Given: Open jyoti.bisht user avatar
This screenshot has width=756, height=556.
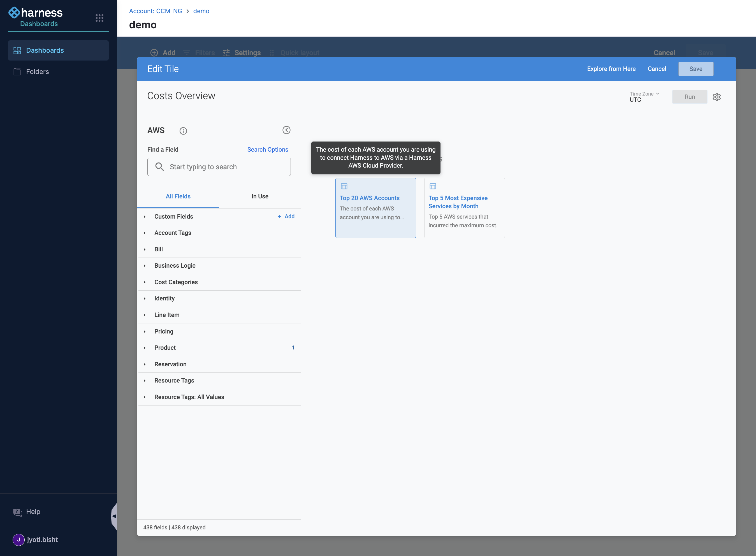Looking at the screenshot, I should tap(18, 539).
